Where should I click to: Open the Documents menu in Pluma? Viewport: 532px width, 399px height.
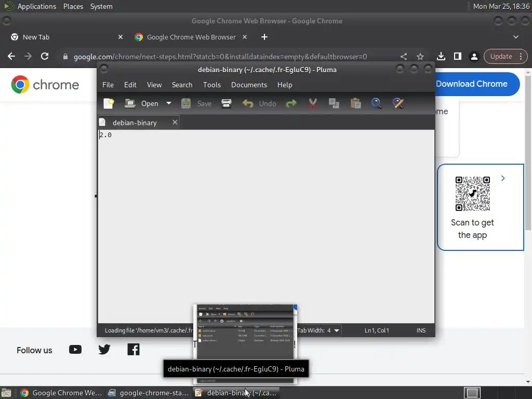pyautogui.click(x=249, y=85)
